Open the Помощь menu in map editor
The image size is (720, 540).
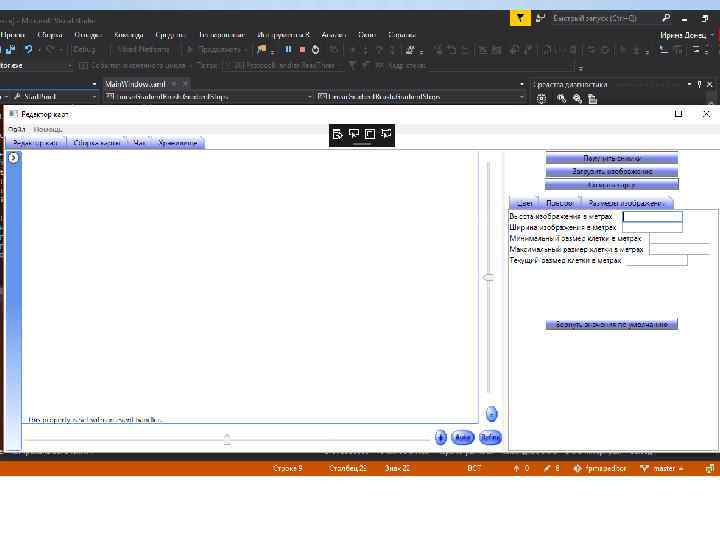coord(48,129)
